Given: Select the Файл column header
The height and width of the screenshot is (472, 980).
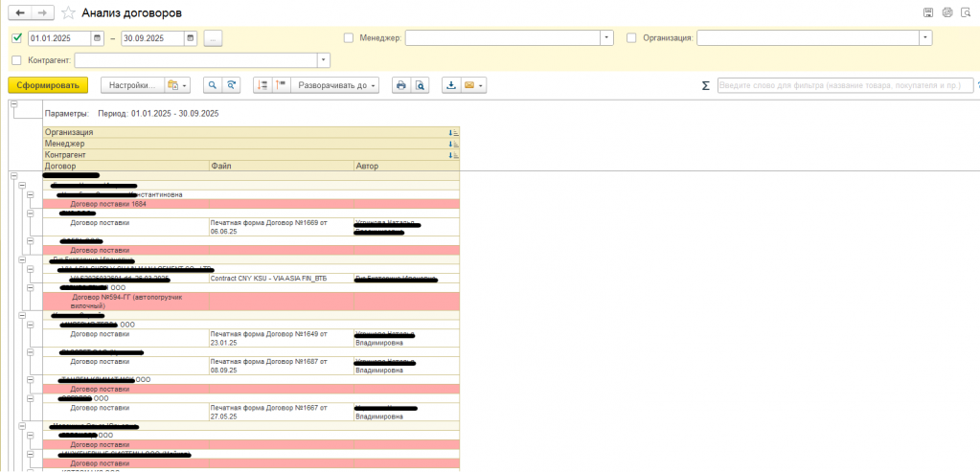Looking at the screenshot, I should (282, 166).
